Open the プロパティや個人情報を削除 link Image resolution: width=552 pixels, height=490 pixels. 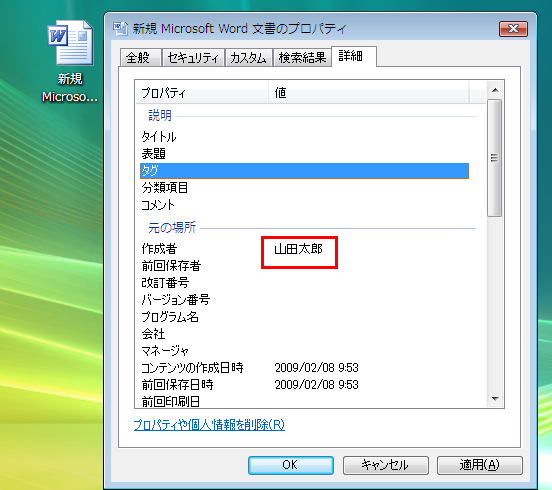click(x=209, y=425)
